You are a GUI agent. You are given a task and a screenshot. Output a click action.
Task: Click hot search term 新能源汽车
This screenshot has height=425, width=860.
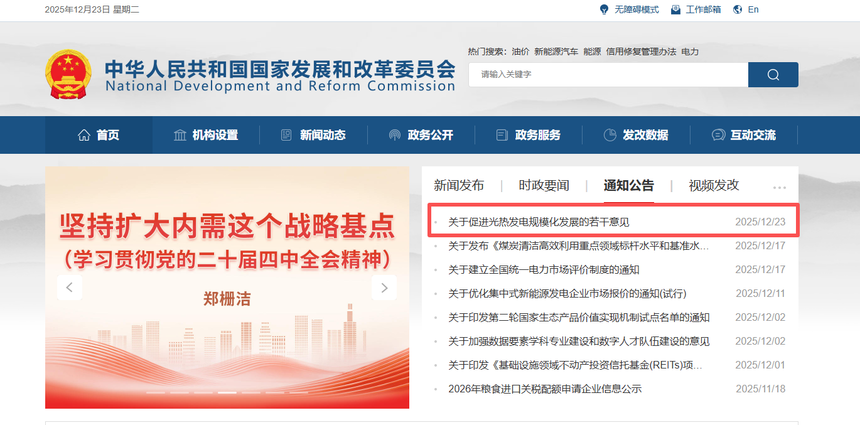coord(556,52)
